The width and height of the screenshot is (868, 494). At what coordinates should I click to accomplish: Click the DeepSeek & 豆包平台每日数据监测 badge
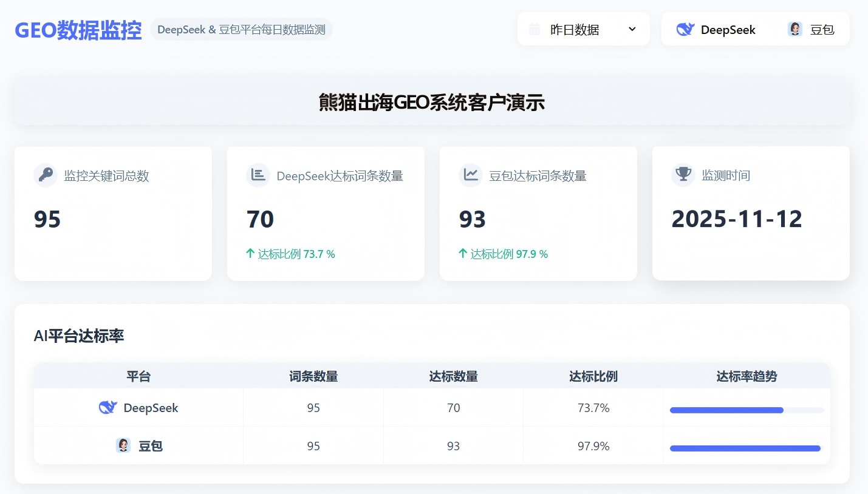[241, 29]
